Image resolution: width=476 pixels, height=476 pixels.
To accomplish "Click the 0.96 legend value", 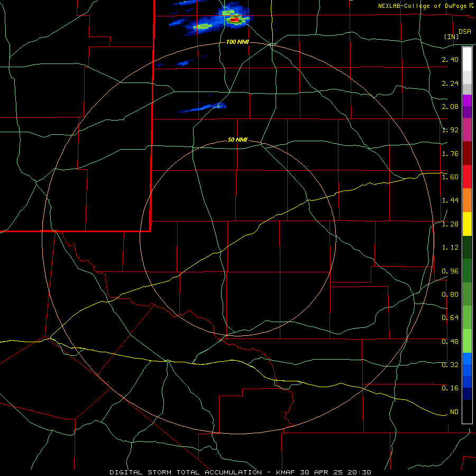I will (x=450, y=271).
